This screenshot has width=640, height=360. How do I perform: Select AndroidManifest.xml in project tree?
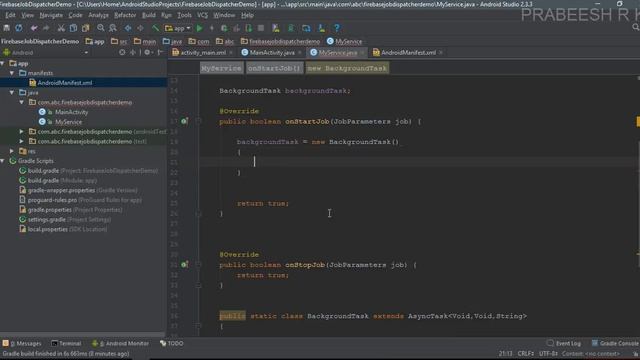64,83
